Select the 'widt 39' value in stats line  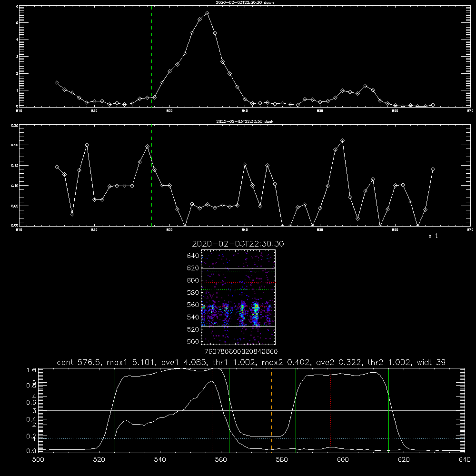point(431,362)
